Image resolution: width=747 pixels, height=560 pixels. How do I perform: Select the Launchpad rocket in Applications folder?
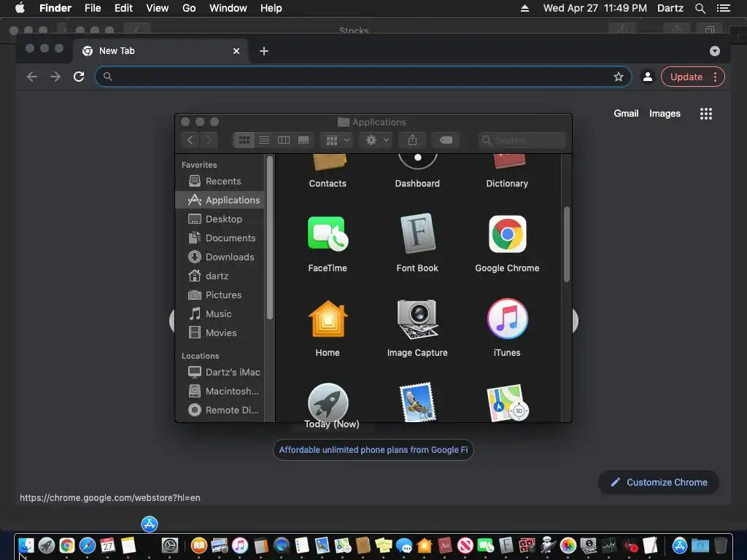(328, 402)
